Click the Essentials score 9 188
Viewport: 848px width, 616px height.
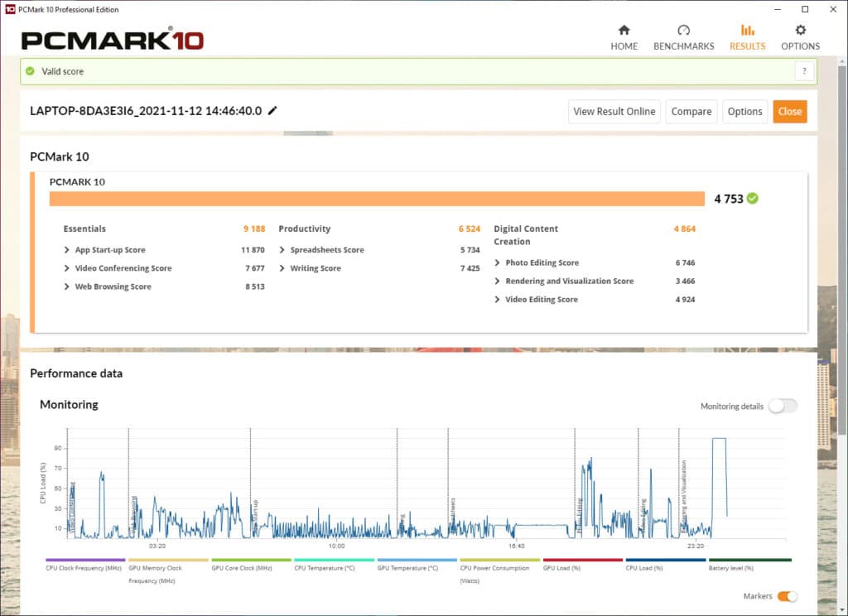pyautogui.click(x=254, y=229)
